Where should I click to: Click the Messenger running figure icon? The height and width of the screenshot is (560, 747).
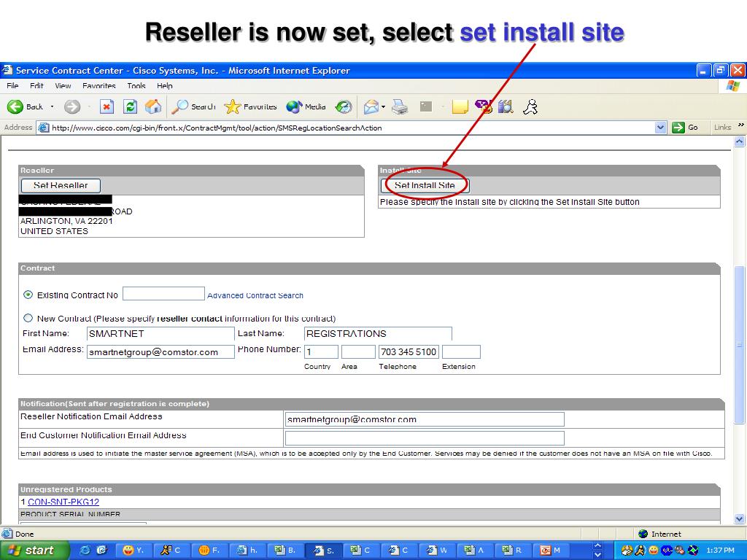(530, 106)
